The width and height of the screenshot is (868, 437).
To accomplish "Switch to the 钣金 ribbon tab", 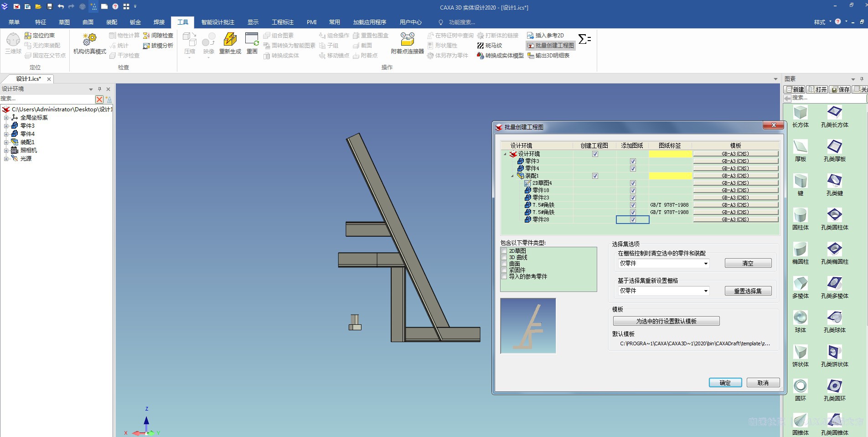I will pyautogui.click(x=135, y=22).
